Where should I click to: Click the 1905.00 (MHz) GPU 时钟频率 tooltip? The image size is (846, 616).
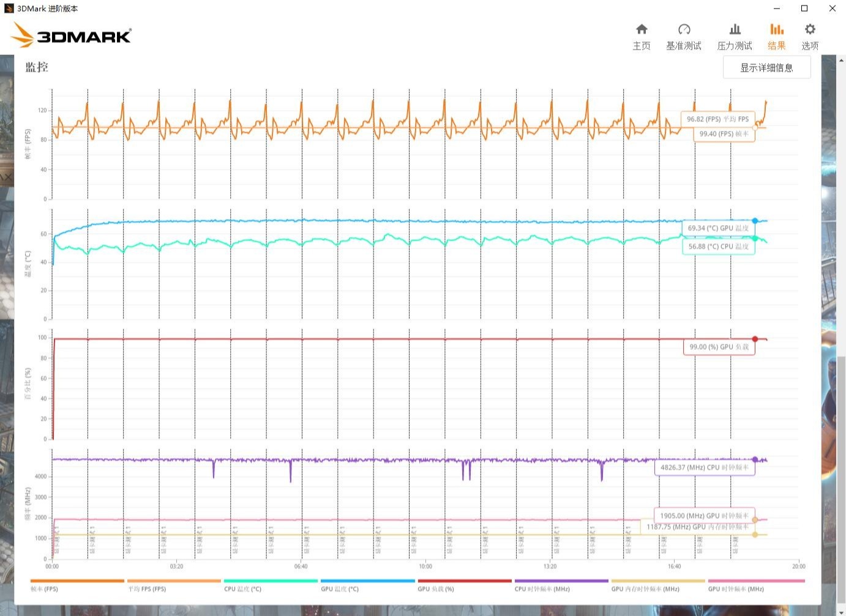click(x=704, y=516)
